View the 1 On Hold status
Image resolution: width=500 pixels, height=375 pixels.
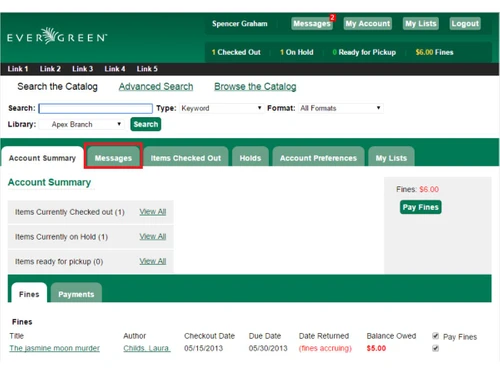pyautogui.click(x=297, y=52)
